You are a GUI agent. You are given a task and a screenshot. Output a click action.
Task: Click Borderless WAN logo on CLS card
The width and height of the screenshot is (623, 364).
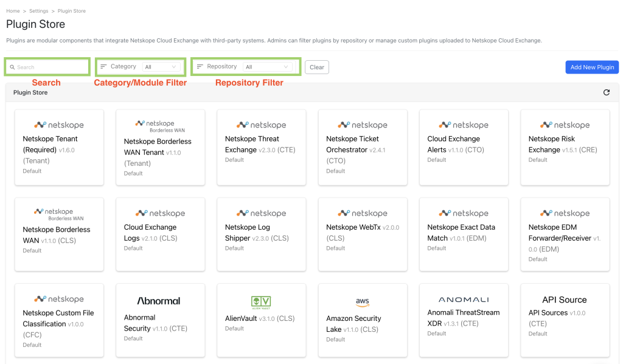tap(59, 215)
